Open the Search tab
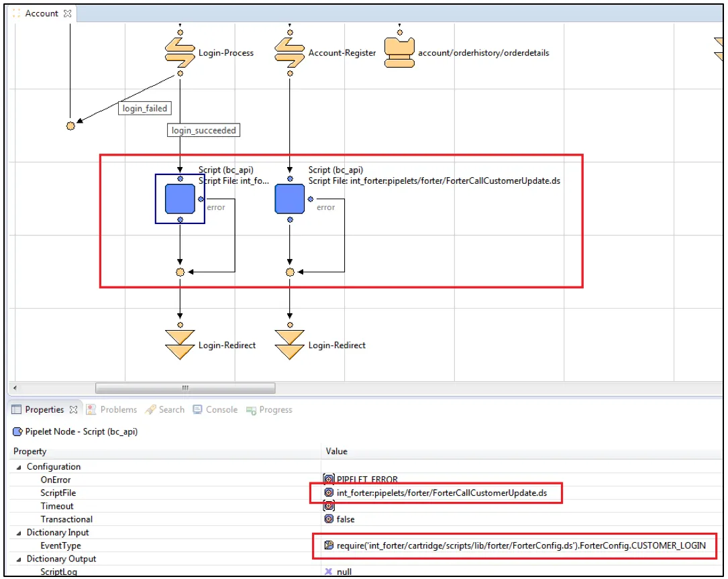The height and width of the screenshot is (579, 728). point(165,409)
